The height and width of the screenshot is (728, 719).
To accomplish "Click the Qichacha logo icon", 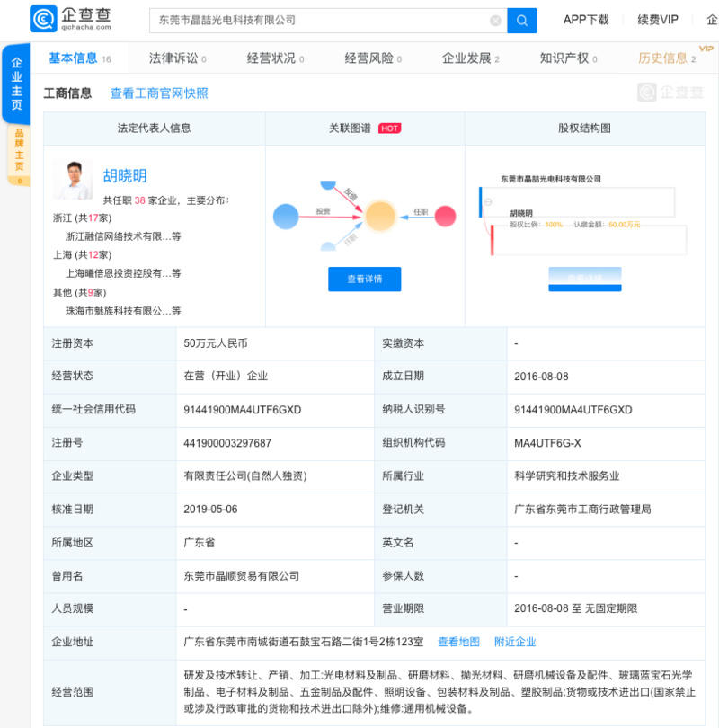I will click(x=42, y=20).
